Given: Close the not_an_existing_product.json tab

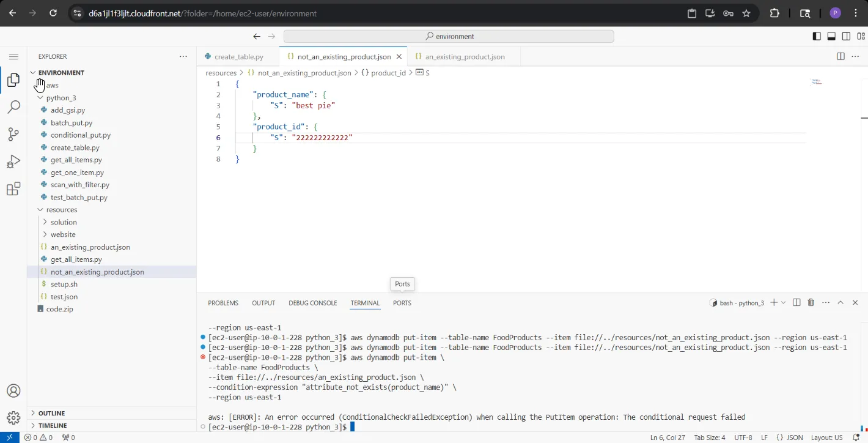Looking at the screenshot, I should (x=399, y=56).
